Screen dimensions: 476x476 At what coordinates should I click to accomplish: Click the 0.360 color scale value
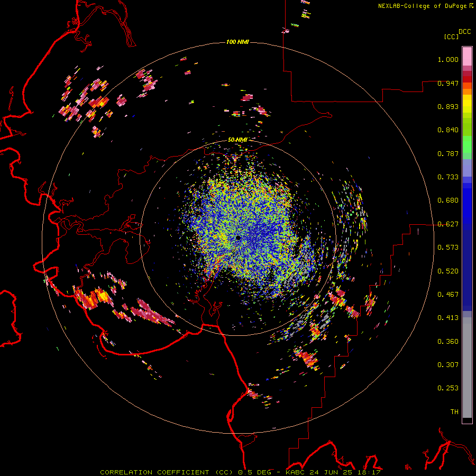(448, 342)
